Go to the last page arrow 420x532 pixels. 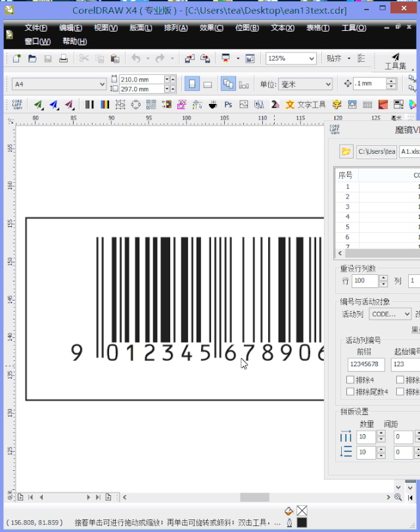[98, 497]
